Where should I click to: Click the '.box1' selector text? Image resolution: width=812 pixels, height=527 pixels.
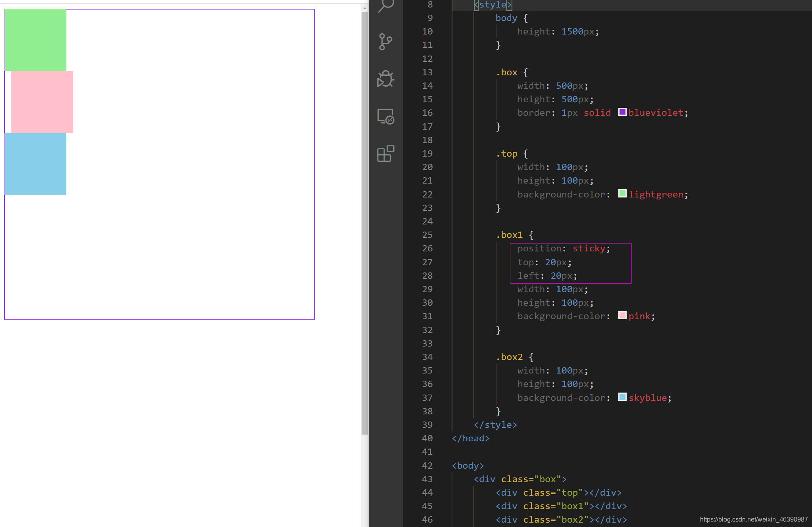tap(509, 235)
